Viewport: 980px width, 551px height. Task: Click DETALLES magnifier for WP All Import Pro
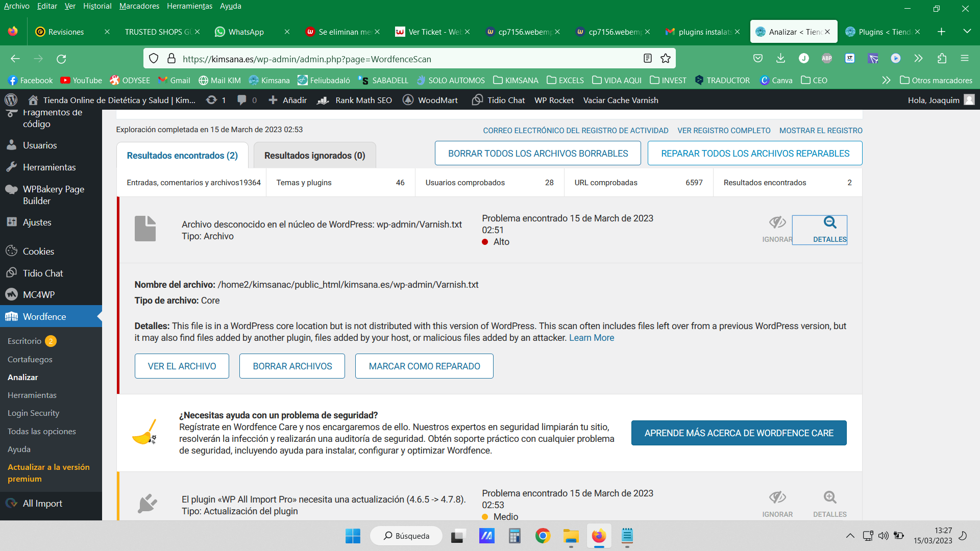pyautogui.click(x=829, y=505)
